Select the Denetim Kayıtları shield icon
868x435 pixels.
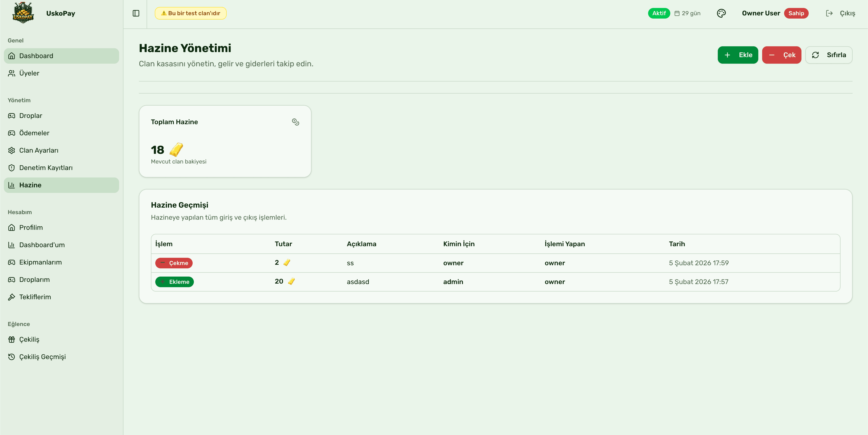[x=12, y=167]
